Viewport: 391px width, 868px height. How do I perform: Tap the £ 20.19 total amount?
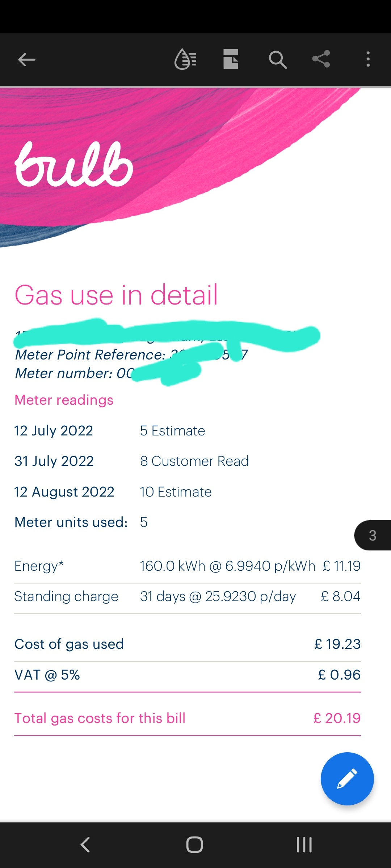click(x=337, y=718)
